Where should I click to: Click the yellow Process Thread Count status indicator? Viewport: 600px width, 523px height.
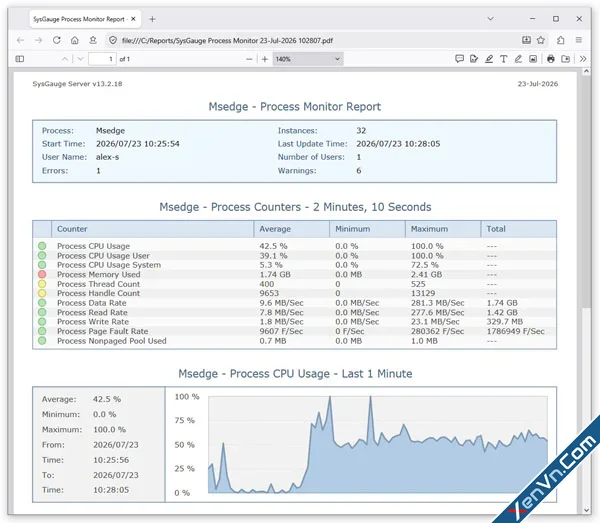point(42,284)
